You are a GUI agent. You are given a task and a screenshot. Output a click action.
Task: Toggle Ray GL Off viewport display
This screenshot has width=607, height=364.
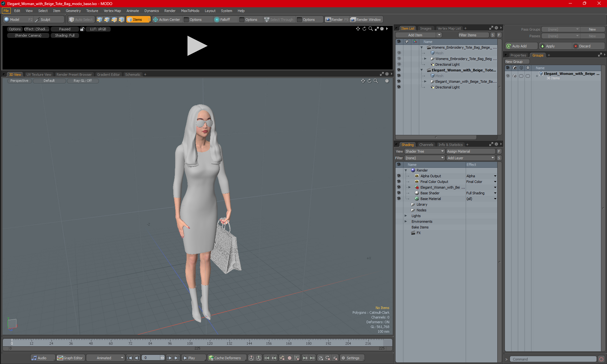pos(83,81)
